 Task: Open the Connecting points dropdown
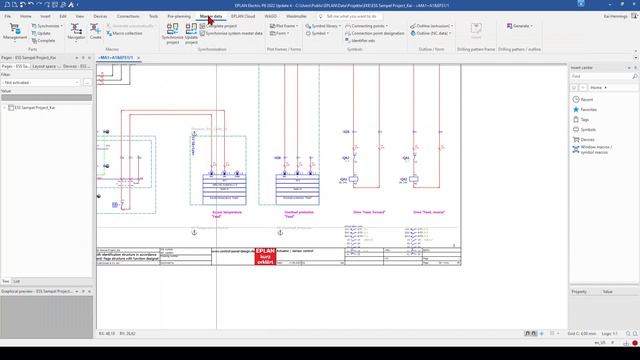coord(367,26)
